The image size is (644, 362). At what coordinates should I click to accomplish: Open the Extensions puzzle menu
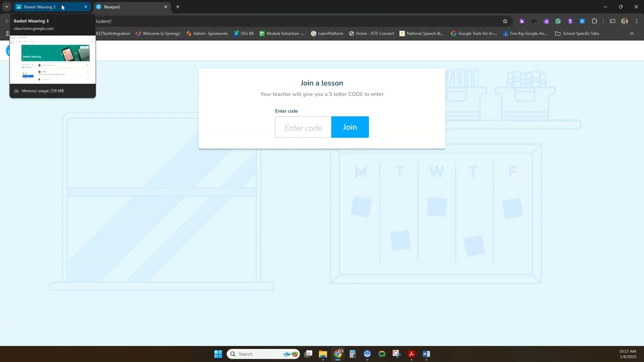[x=594, y=21]
